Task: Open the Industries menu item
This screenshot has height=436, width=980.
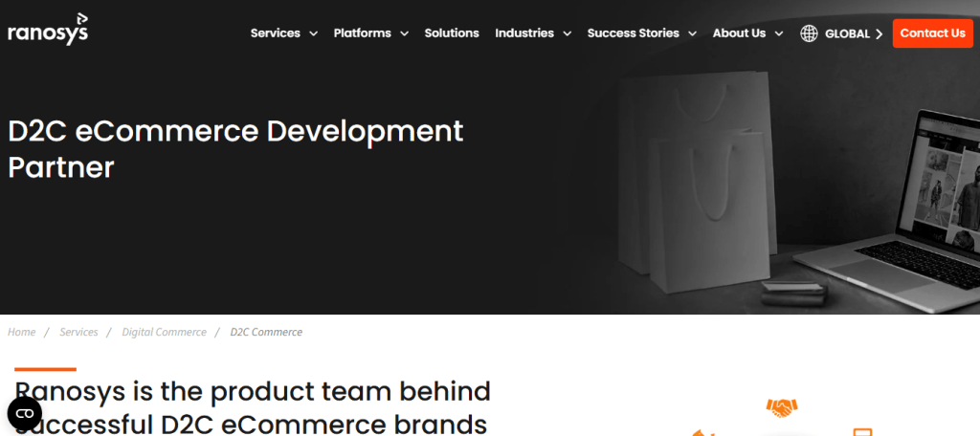Action: click(524, 33)
